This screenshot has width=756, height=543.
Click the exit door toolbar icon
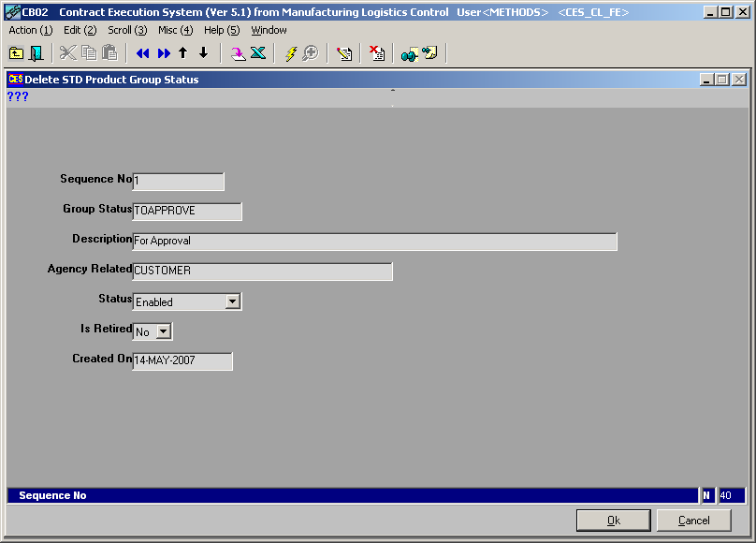click(x=36, y=53)
